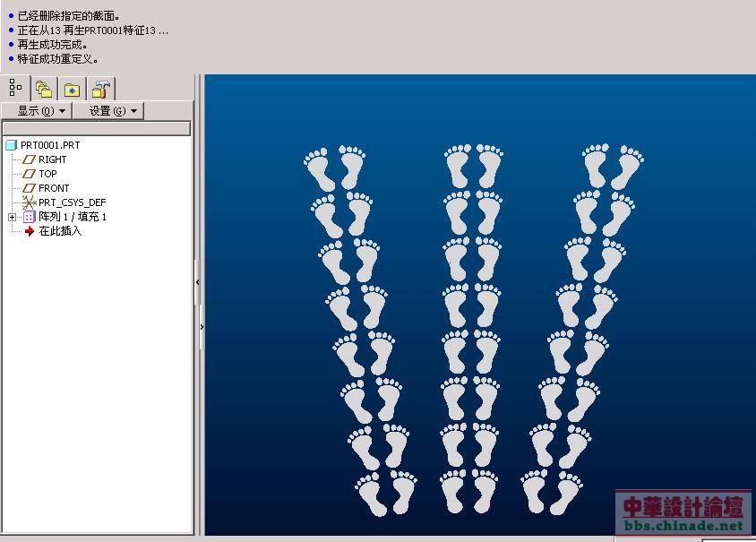Switch to the Model Tree navigator tab
Screen dimensions: 756x542
15,88
